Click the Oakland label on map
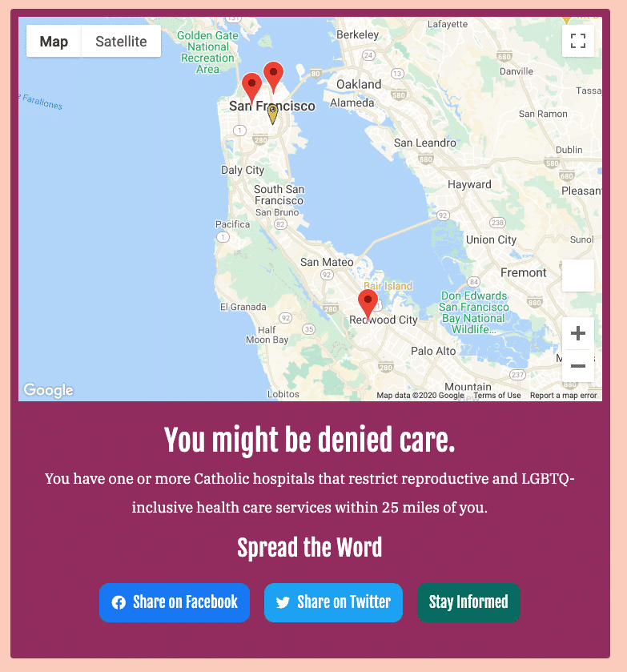Screen dimensions: 627x672 click(x=359, y=84)
